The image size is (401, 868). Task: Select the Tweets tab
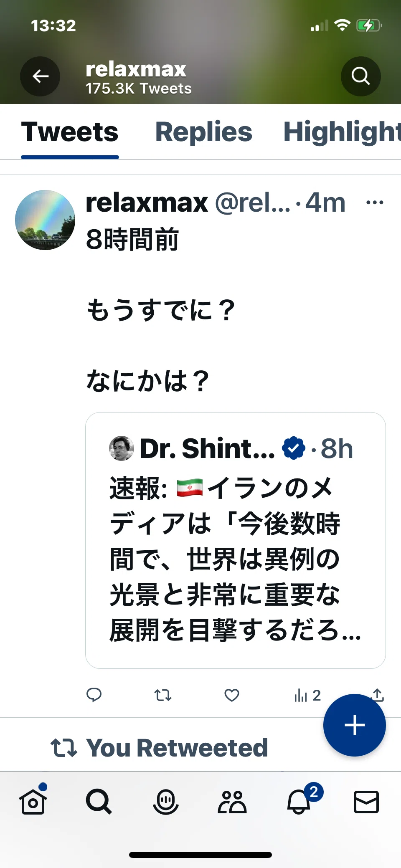pyautogui.click(x=70, y=132)
